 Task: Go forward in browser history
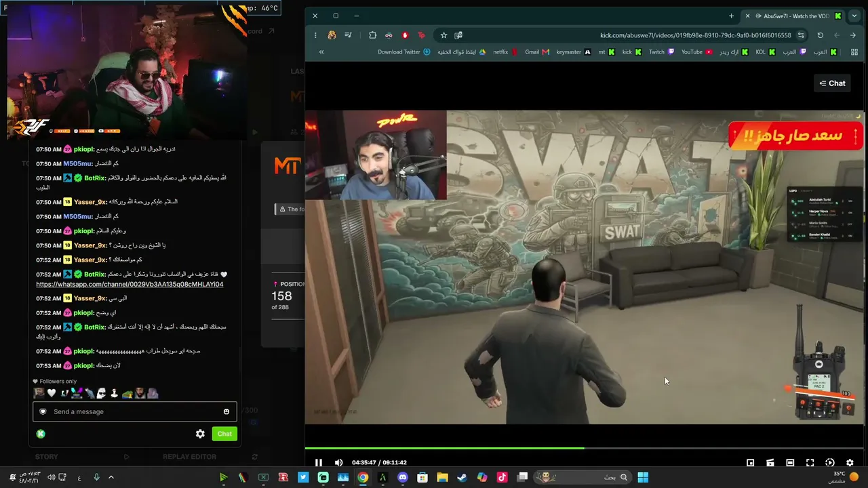pyautogui.click(x=837, y=35)
